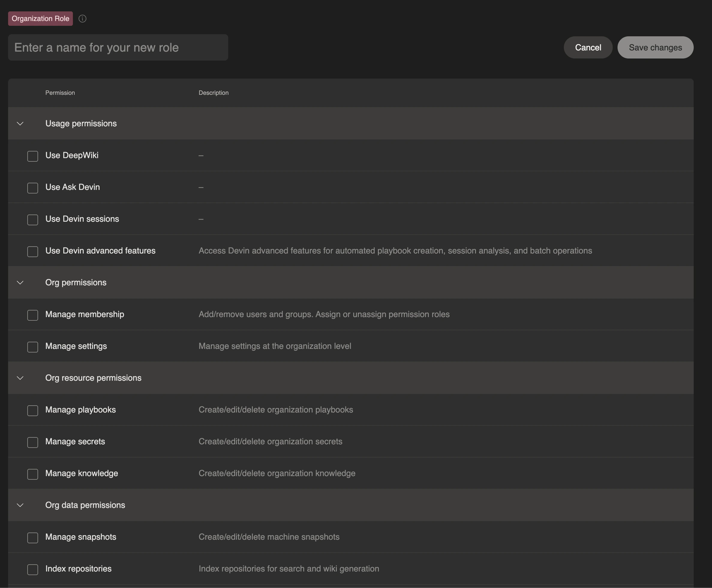The width and height of the screenshot is (712, 588).
Task: Enable the Manage playbooks permission
Action: tap(32, 410)
